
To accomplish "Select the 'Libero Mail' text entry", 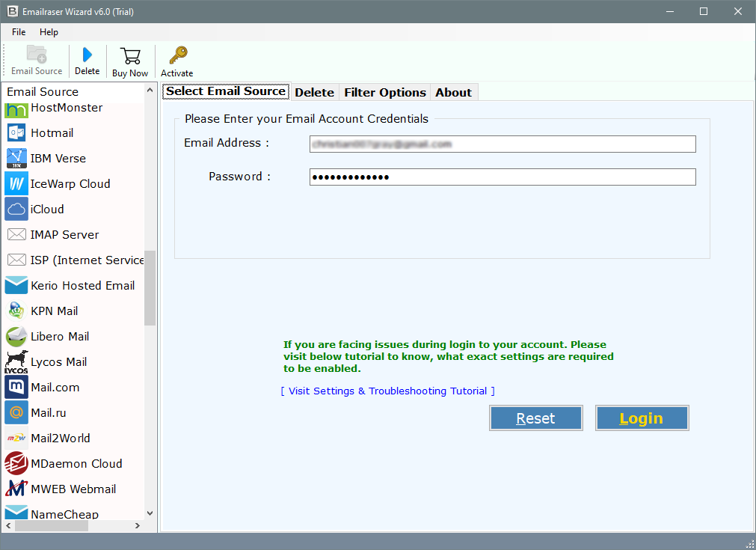I will [x=60, y=336].
